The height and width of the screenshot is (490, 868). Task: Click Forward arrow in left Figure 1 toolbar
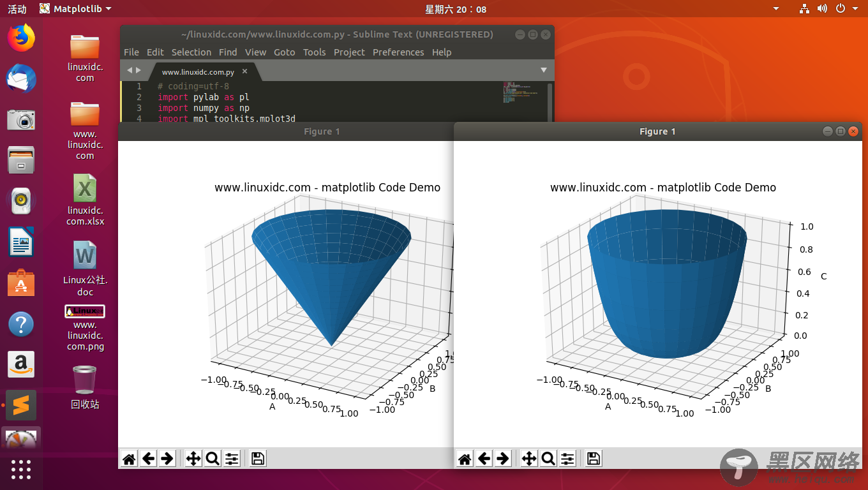pos(167,458)
